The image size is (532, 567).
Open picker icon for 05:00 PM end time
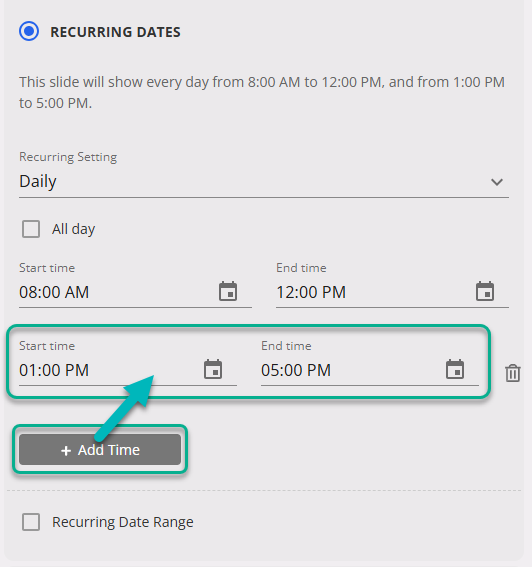tap(455, 369)
